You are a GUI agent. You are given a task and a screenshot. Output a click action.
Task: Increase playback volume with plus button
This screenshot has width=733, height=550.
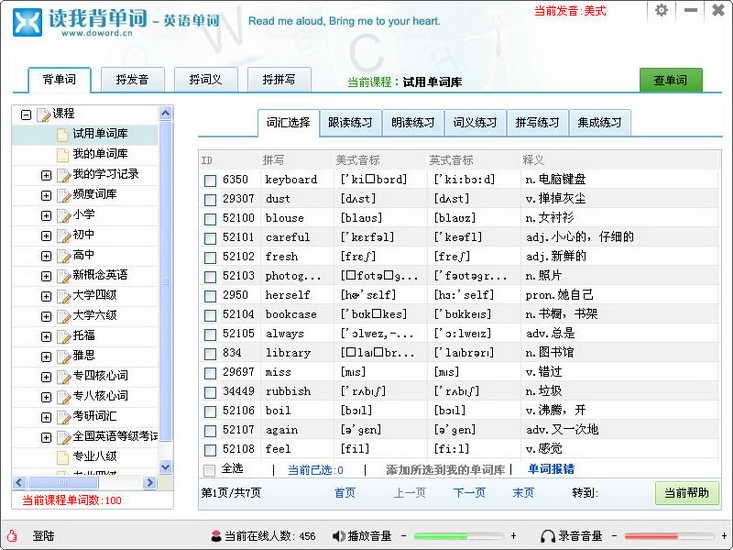tap(513, 536)
